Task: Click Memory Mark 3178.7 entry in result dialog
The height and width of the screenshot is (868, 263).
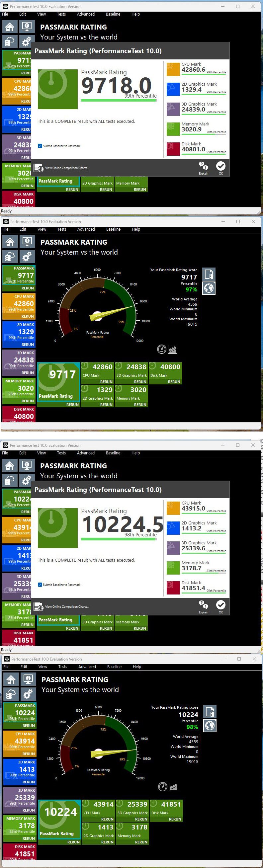Action: click(196, 568)
